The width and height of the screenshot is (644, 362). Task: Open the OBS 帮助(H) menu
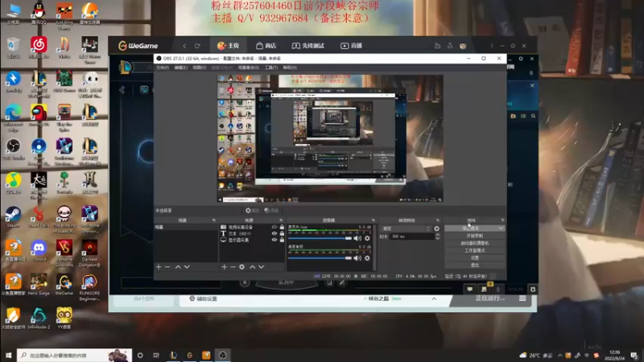[x=290, y=68]
